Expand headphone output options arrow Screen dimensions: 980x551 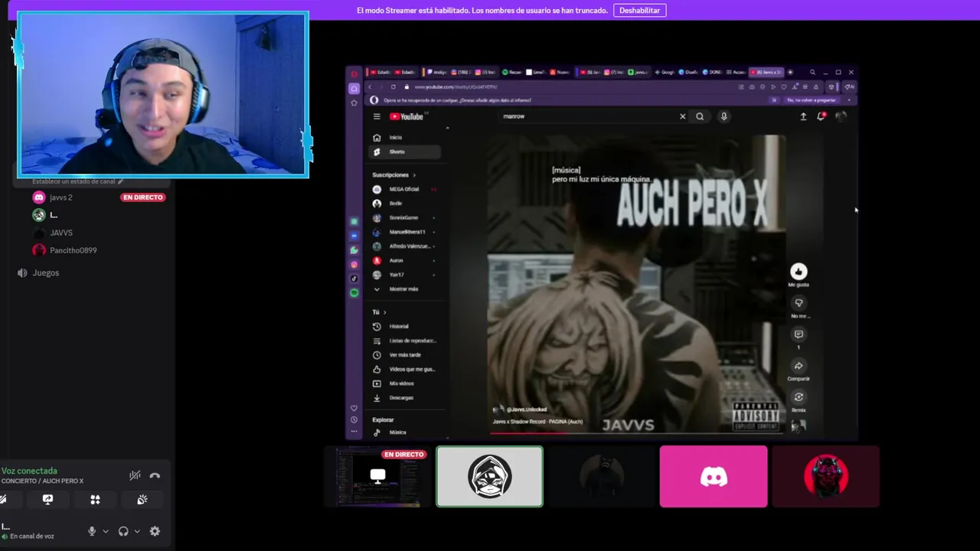(137, 531)
